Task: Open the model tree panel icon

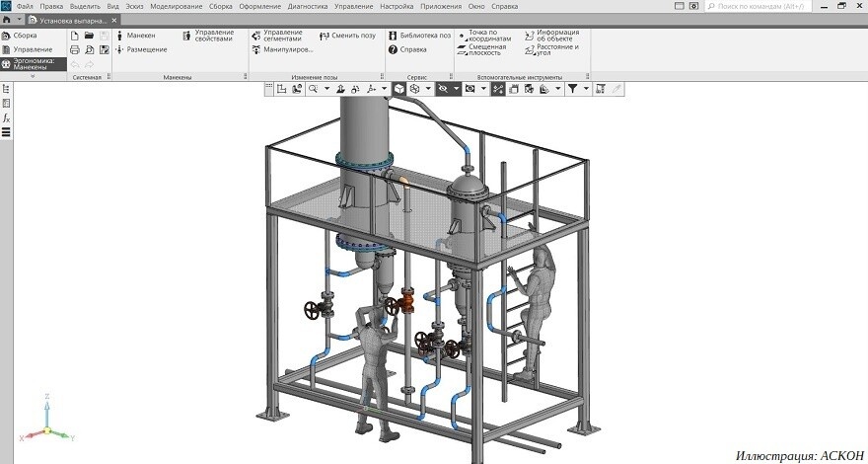Action: 6,89
